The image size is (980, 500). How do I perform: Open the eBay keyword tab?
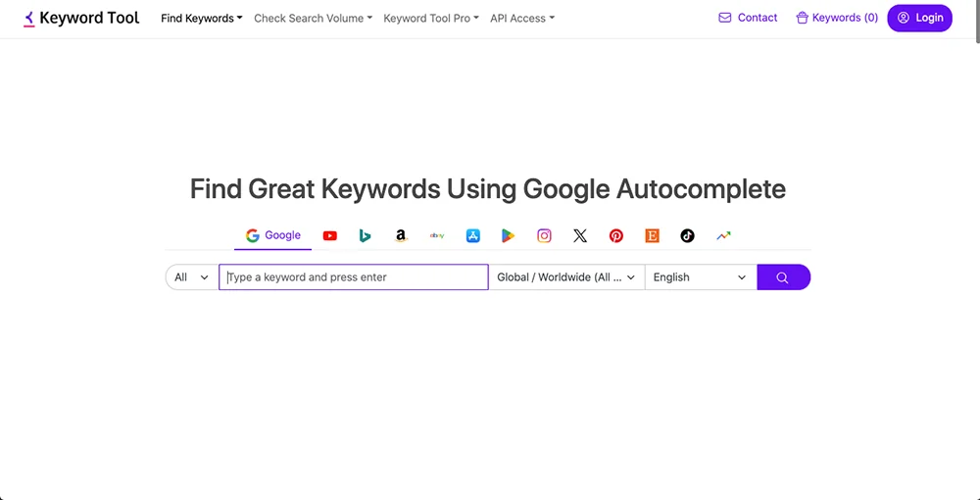pyautogui.click(x=437, y=235)
